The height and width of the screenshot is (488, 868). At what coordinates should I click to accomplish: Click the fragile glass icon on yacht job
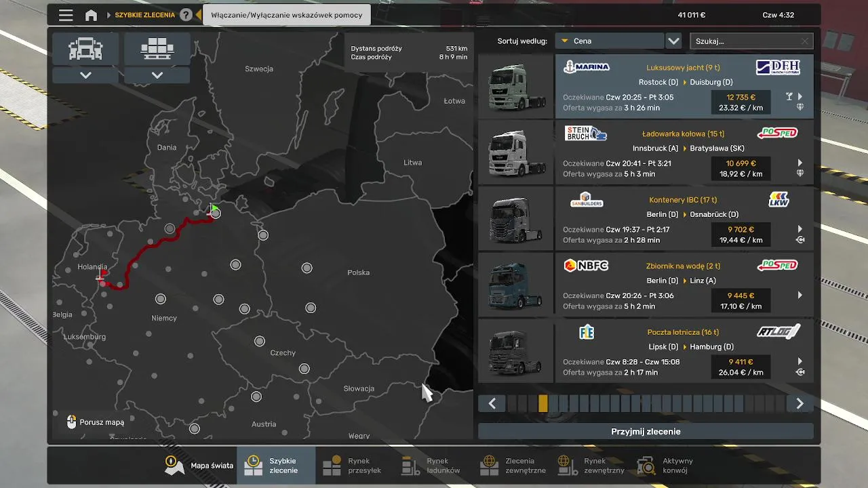789,97
